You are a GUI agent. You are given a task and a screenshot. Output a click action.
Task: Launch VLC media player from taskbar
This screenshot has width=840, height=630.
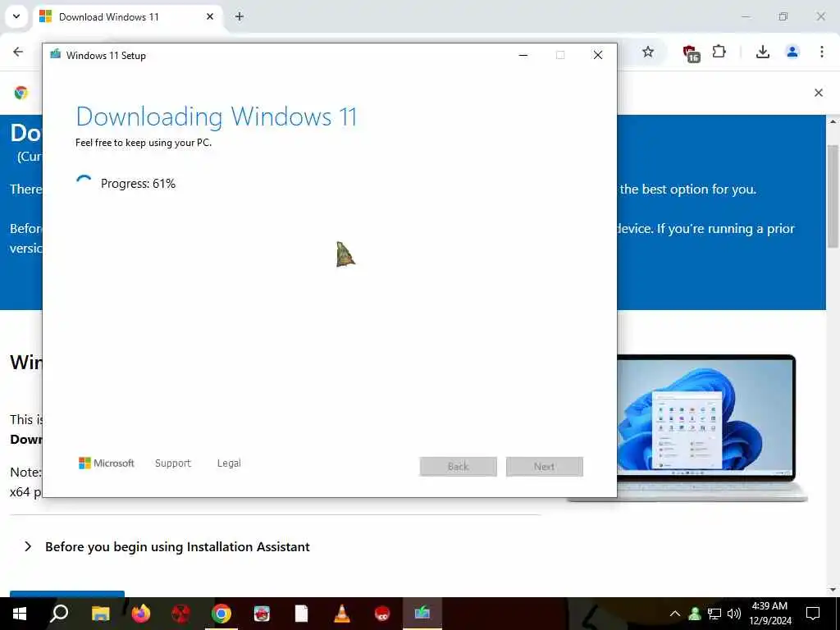(342, 614)
